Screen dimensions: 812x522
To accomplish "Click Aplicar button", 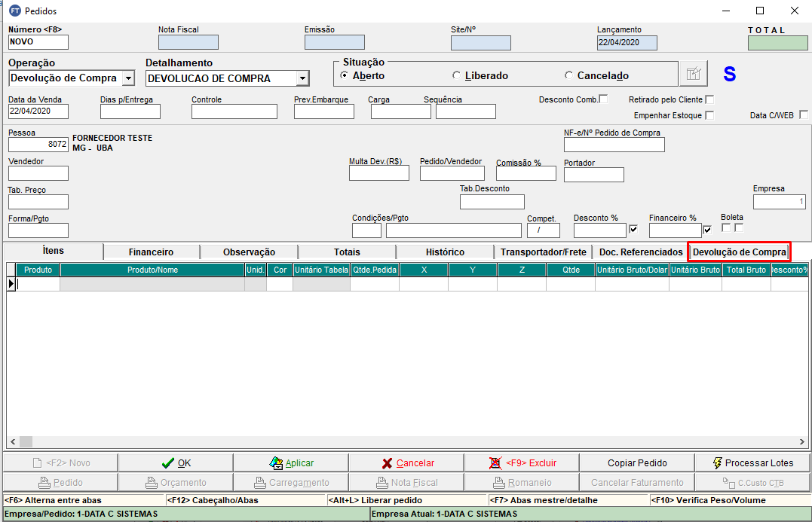I will [291, 463].
